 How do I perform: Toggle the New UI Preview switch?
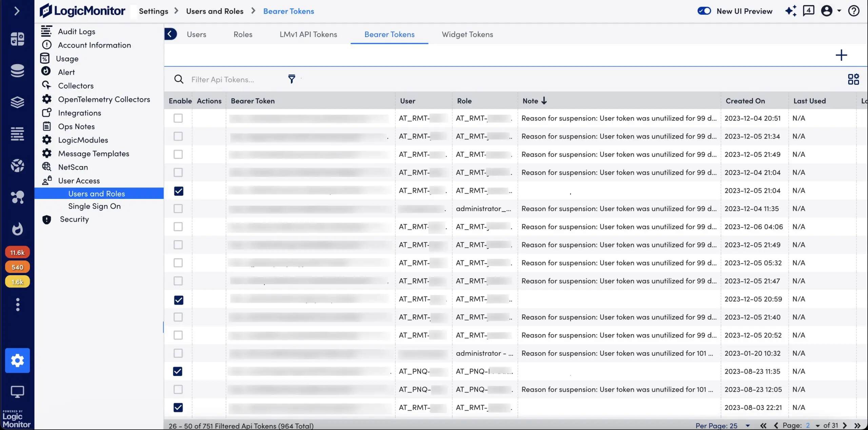704,11
